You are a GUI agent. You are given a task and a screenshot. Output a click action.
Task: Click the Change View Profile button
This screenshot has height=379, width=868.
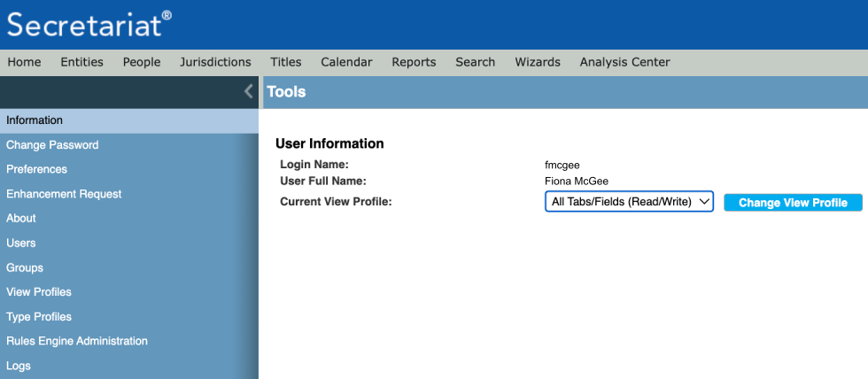point(793,203)
